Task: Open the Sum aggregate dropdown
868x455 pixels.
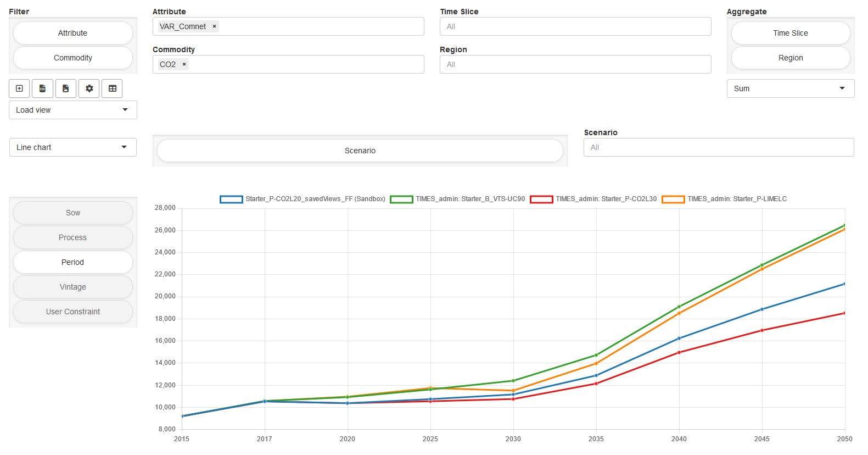Action: [790, 88]
